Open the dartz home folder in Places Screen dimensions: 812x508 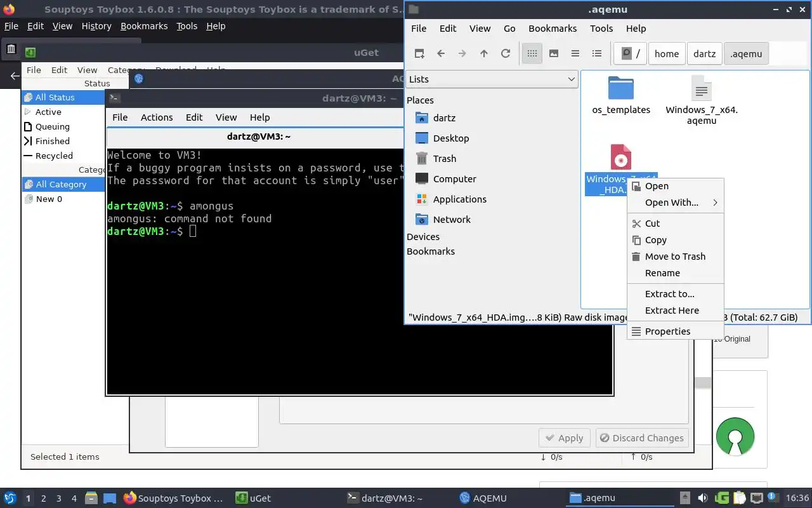pos(444,118)
